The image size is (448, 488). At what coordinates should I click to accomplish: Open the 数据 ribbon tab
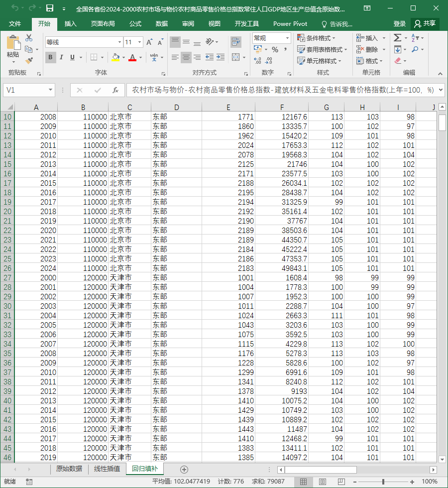coord(162,24)
